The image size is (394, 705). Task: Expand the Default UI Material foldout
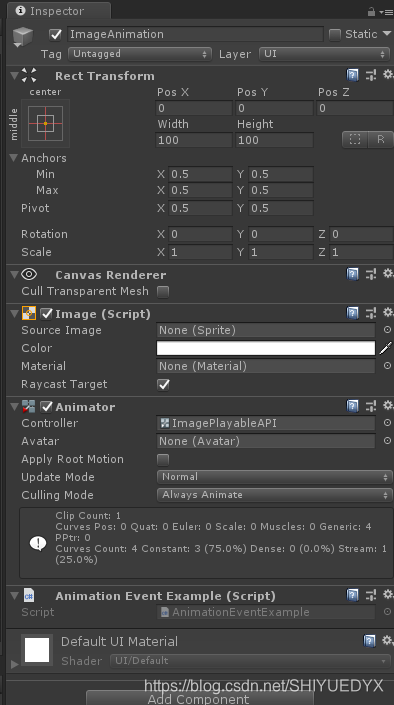(x=14, y=664)
